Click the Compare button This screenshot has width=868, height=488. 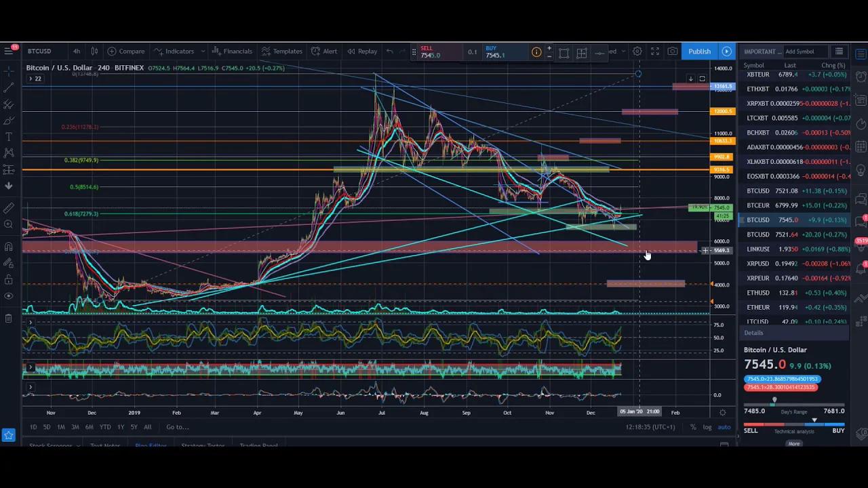click(x=125, y=51)
